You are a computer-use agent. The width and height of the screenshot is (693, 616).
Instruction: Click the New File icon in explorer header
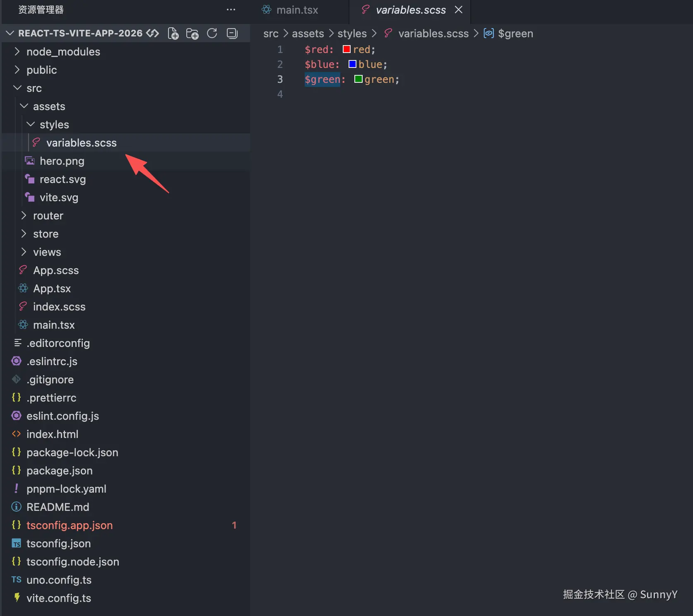click(x=173, y=34)
